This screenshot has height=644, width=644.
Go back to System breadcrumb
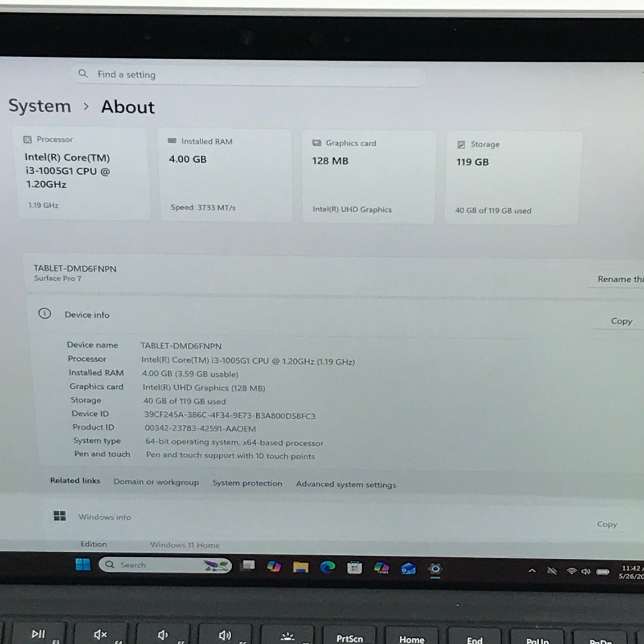coord(40,106)
